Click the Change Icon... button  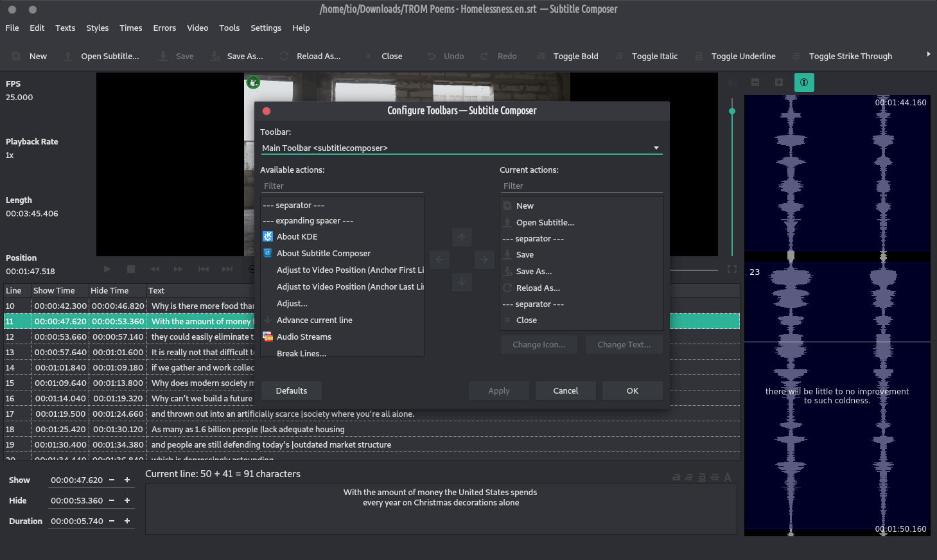[539, 344]
